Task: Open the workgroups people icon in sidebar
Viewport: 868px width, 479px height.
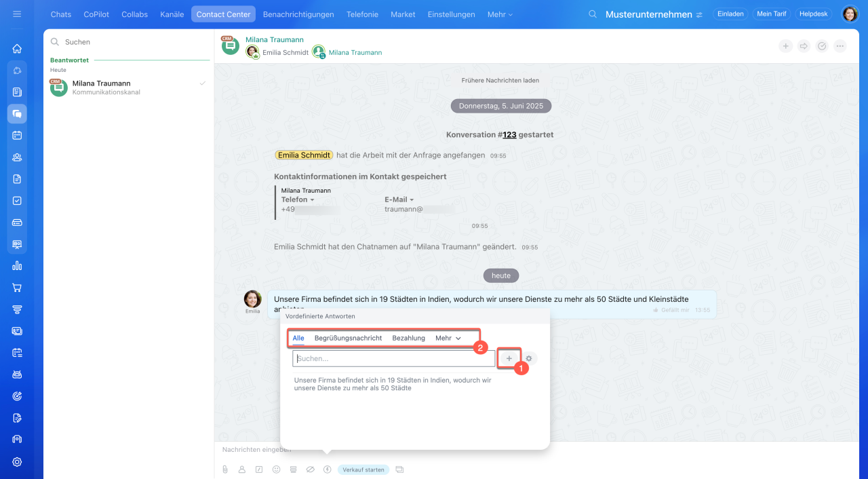Action: tap(17, 157)
